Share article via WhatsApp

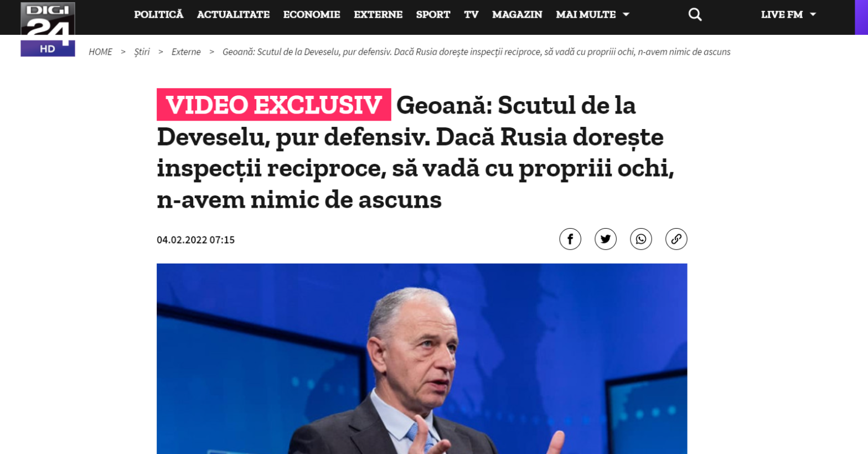click(641, 239)
